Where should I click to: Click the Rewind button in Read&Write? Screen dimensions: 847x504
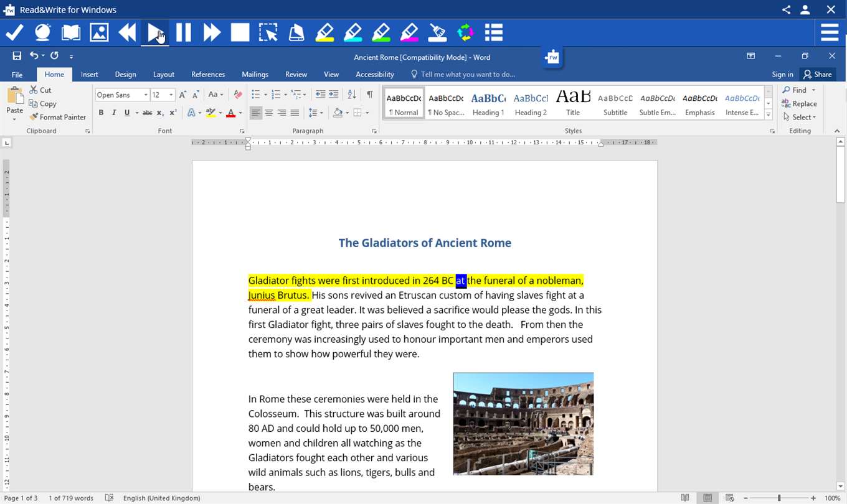click(x=127, y=32)
